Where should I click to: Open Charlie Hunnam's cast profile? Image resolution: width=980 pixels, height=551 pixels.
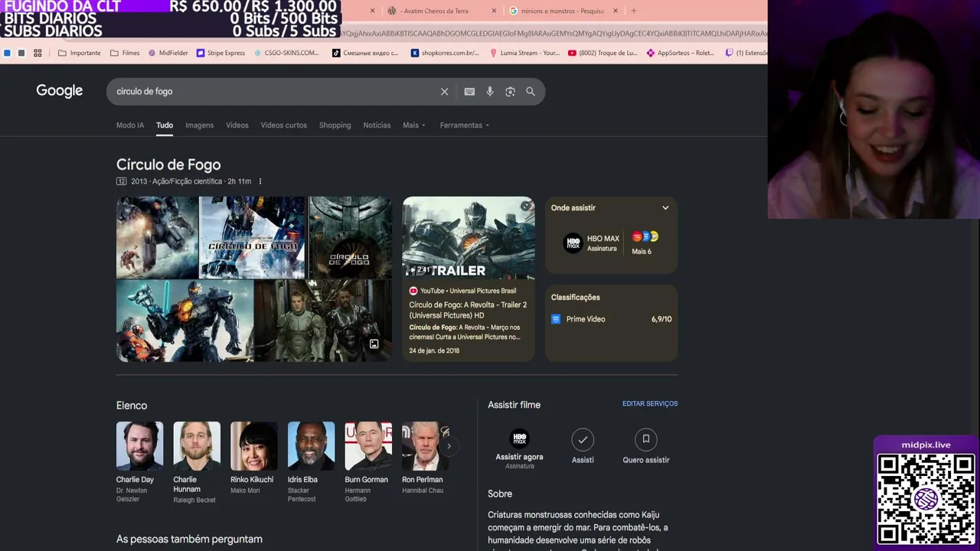pyautogui.click(x=197, y=462)
